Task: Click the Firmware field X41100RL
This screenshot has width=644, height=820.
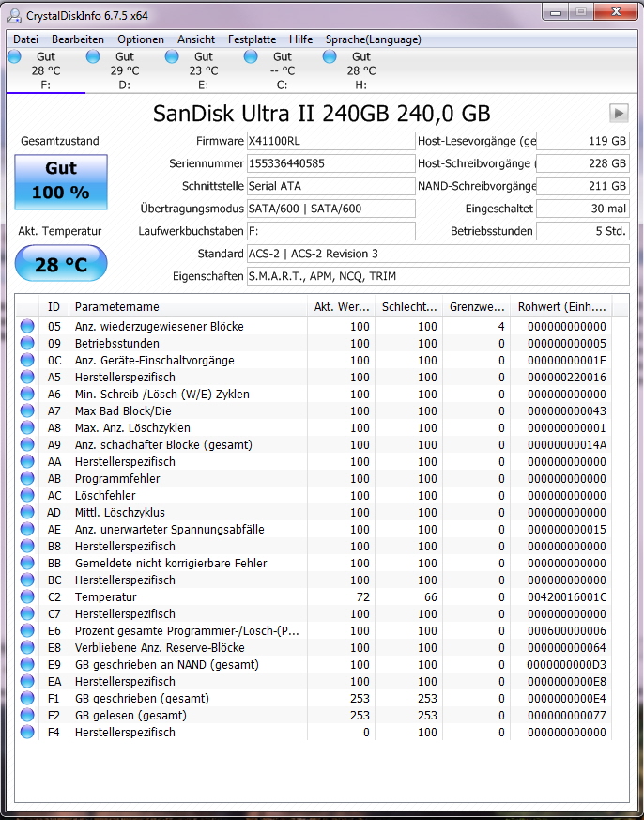Action: (330, 141)
